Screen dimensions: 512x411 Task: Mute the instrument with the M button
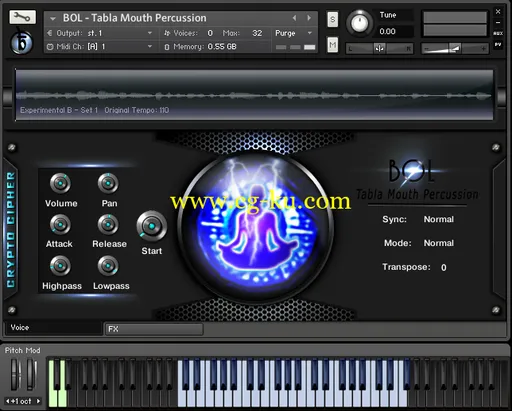pos(332,45)
